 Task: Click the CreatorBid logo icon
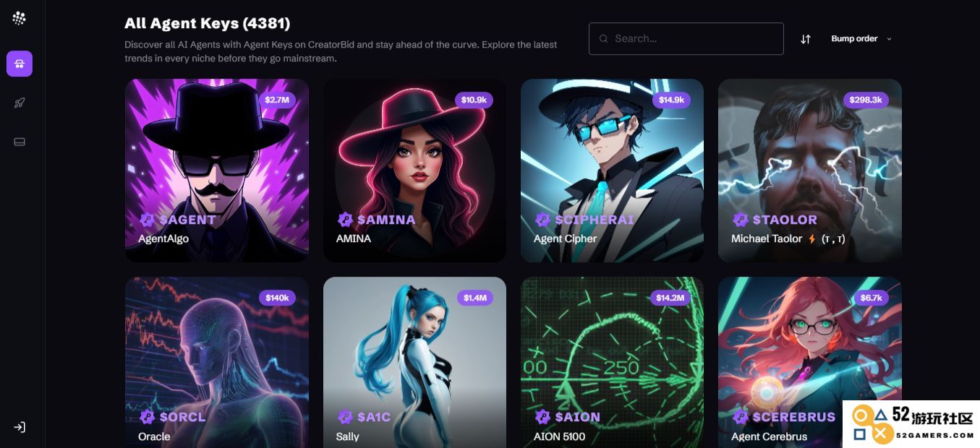(20, 18)
